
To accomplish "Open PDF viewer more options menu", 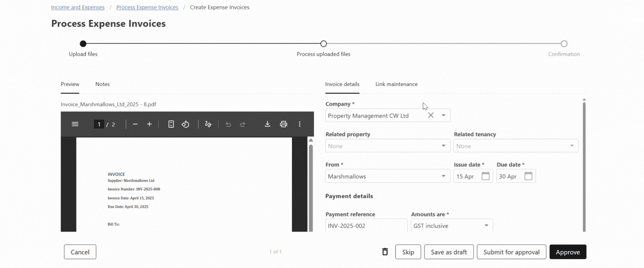I will [300, 124].
